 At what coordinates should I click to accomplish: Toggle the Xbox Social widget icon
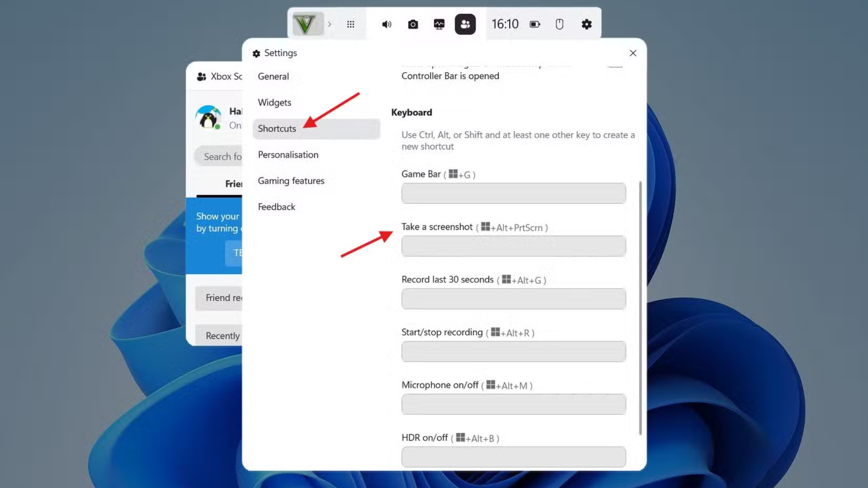point(465,24)
